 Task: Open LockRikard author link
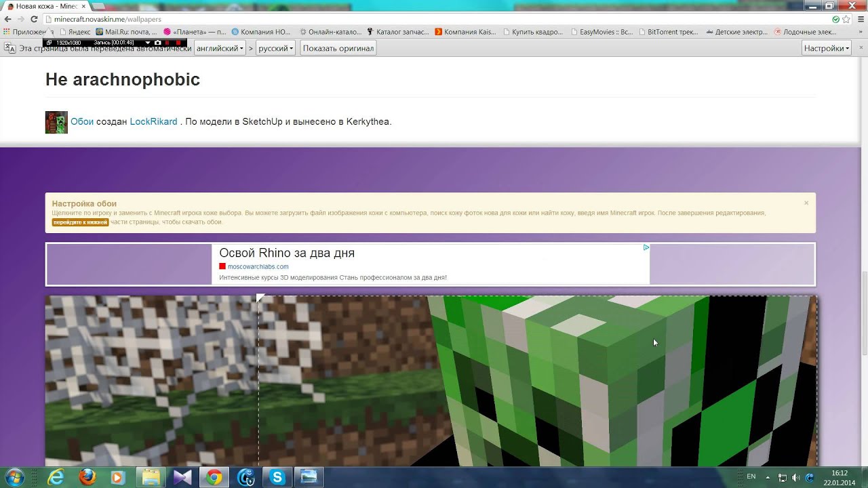pyautogui.click(x=153, y=122)
